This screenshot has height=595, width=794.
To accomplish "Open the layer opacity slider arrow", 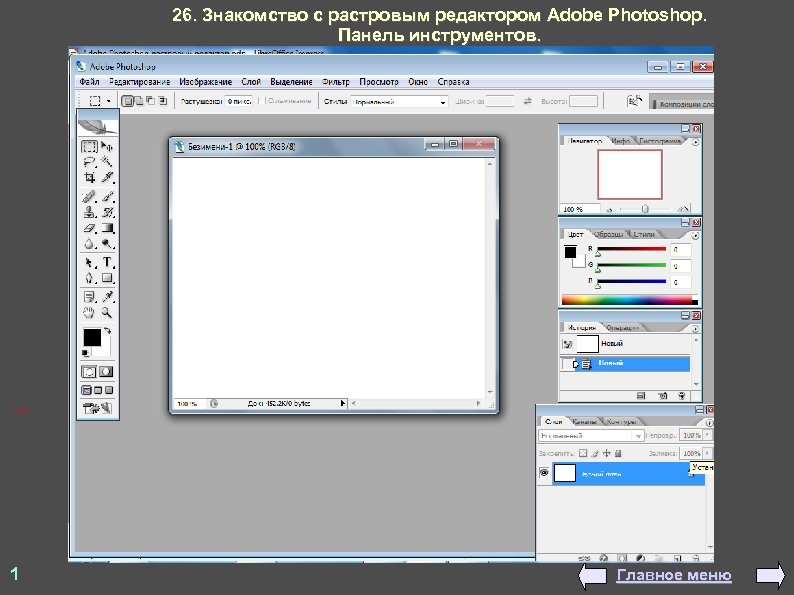I will click(x=708, y=435).
